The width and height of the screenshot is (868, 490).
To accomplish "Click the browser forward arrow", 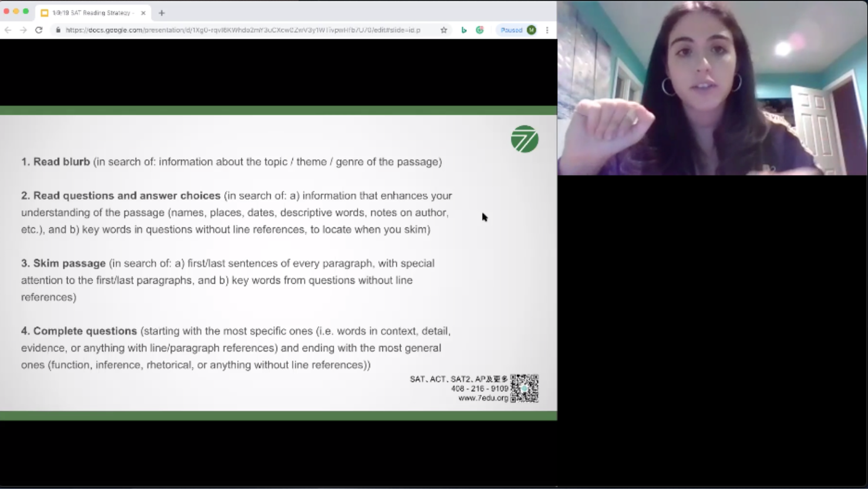I will [x=23, y=30].
